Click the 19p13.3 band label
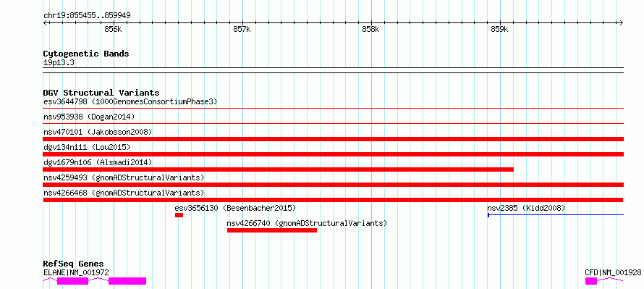644x289 pixels. tap(59, 62)
